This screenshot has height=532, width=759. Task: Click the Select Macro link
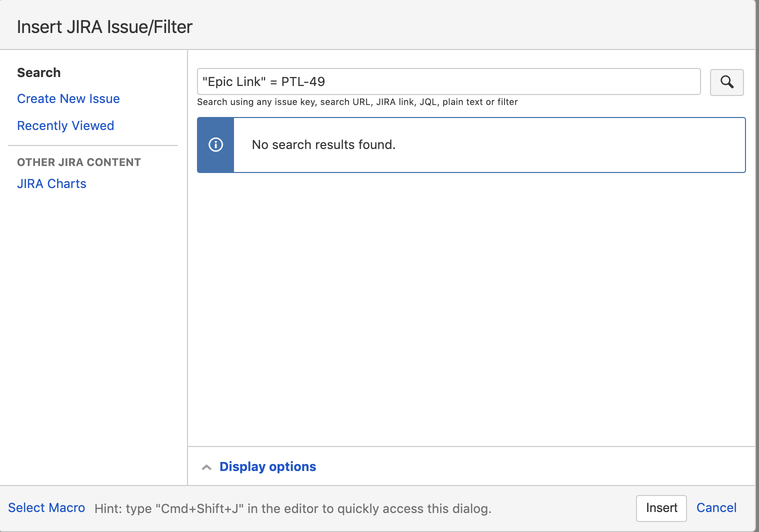(46, 507)
